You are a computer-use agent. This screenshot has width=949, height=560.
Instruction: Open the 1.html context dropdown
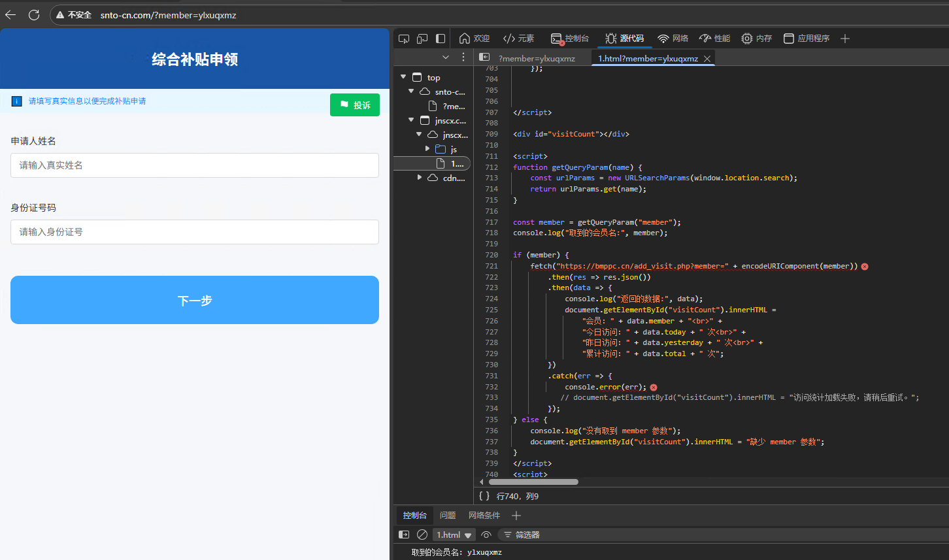tap(454, 535)
